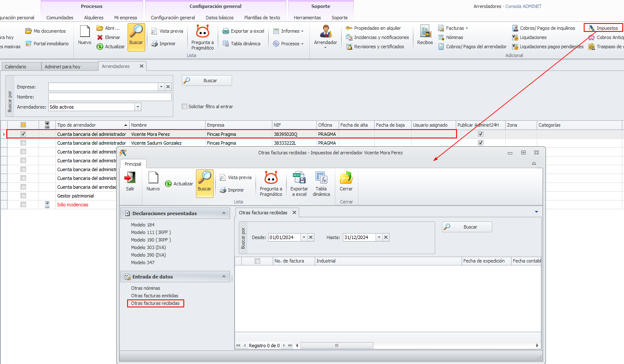The height and width of the screenshot is (364, 624).
Task: Click Buscar button beside the date range
Action: click(x=467, y=227)
